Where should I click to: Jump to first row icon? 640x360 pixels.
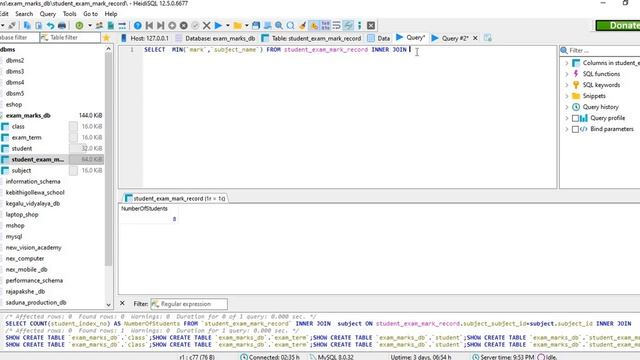click(x=149, y=25)
